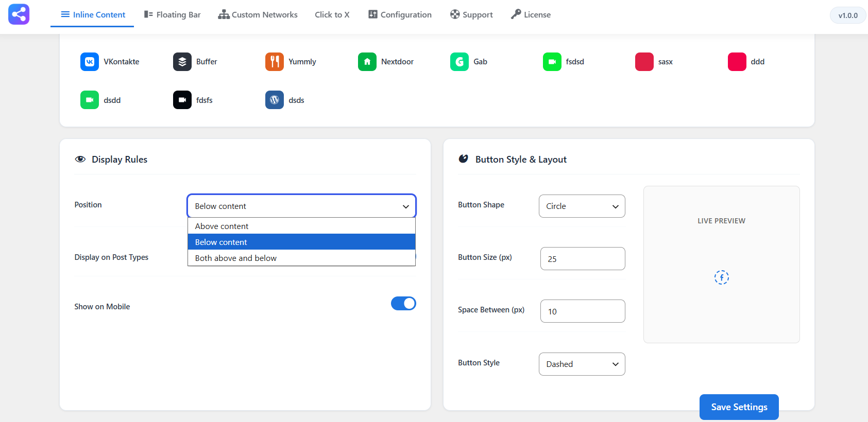
Task: Click the LIVE PREVIEW heading text
Action: pos(722,221)
